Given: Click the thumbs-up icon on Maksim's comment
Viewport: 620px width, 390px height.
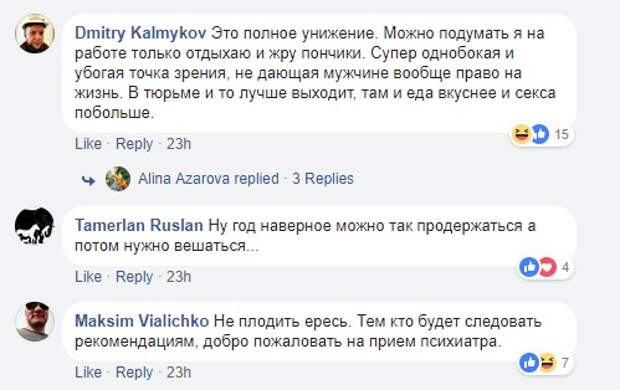Looking at the screenshot, I should click(529, 362).
